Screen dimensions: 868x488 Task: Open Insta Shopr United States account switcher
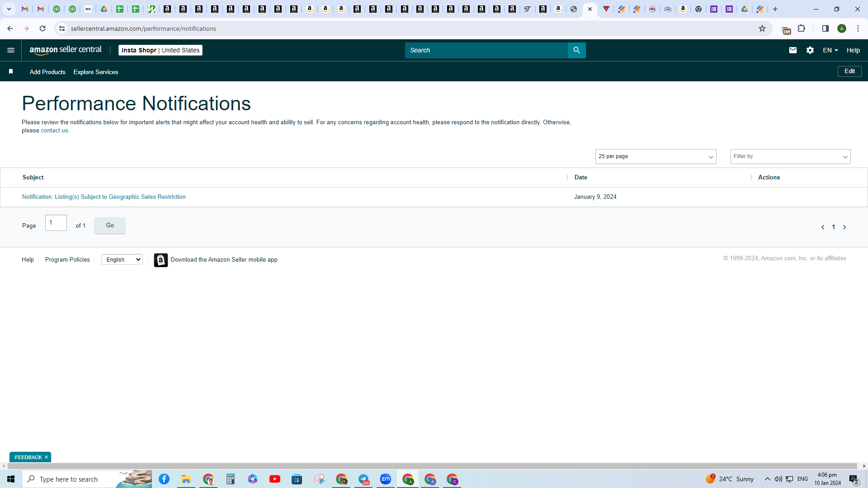coord(160,50)
